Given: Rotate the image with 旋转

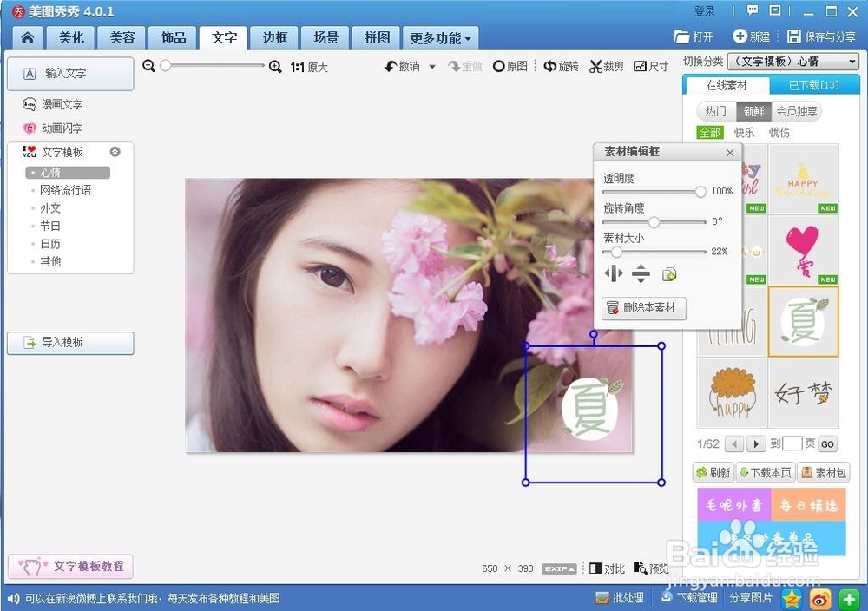Looking at the screenshot, I should tap(561, 67).
